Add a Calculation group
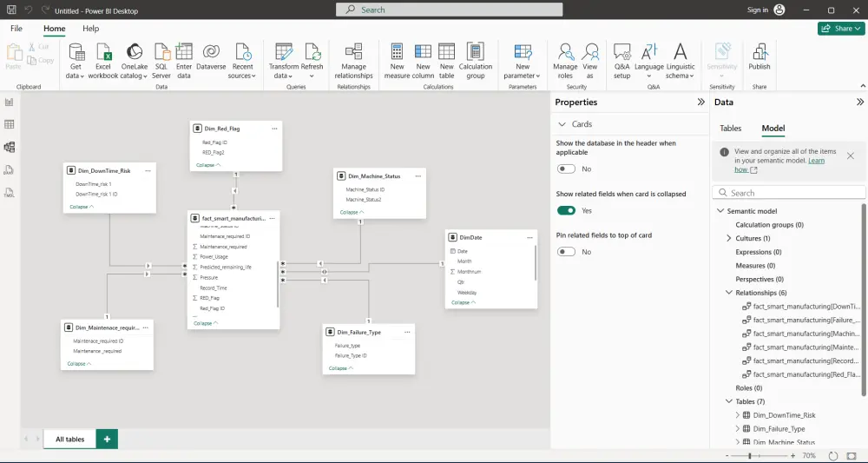 475,61
